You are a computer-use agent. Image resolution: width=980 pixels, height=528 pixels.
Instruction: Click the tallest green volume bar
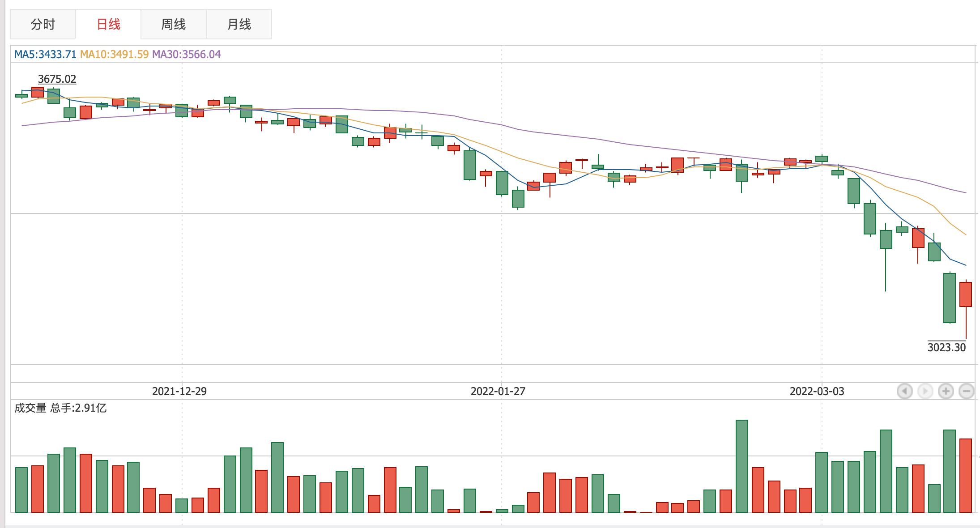742,465
